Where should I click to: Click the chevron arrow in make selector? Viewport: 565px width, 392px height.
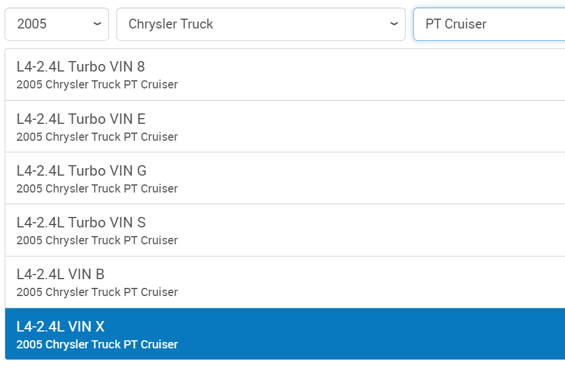tap(394, 24)
